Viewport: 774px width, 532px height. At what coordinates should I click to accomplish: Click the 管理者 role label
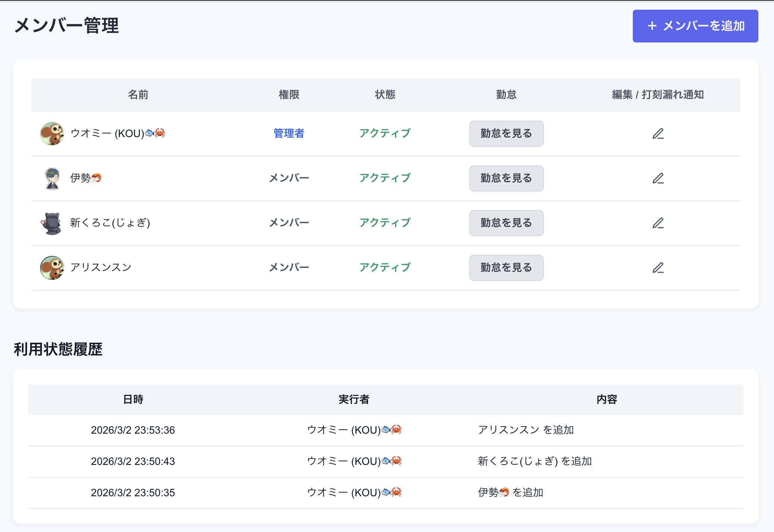coord(289,133)
